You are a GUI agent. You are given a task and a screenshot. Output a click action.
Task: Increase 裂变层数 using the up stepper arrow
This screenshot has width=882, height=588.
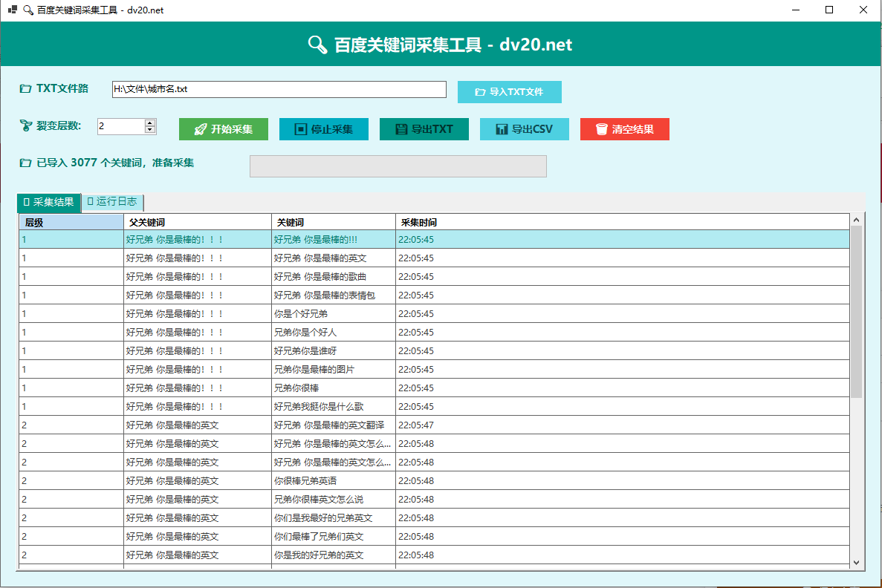click(x=149, y=122)
